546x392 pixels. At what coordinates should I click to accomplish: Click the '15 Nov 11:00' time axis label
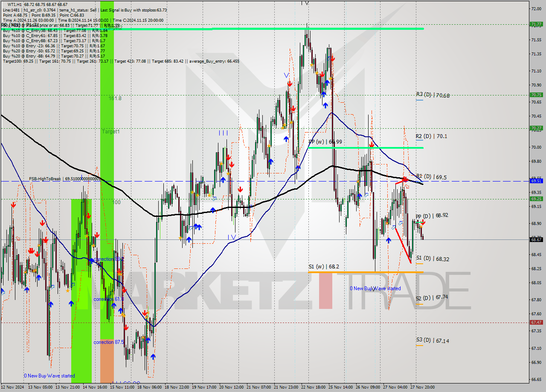[123, 387]
